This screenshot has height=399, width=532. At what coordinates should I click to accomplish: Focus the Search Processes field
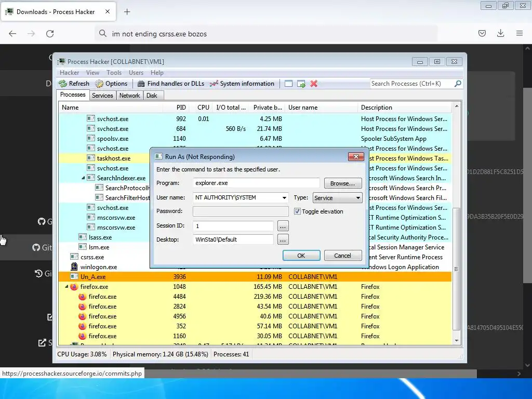412,84
